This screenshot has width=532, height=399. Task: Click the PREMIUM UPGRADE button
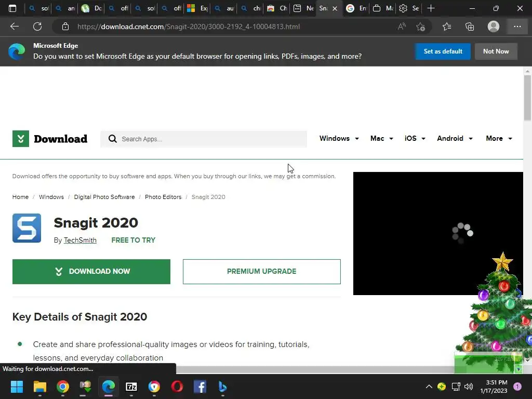262,271
